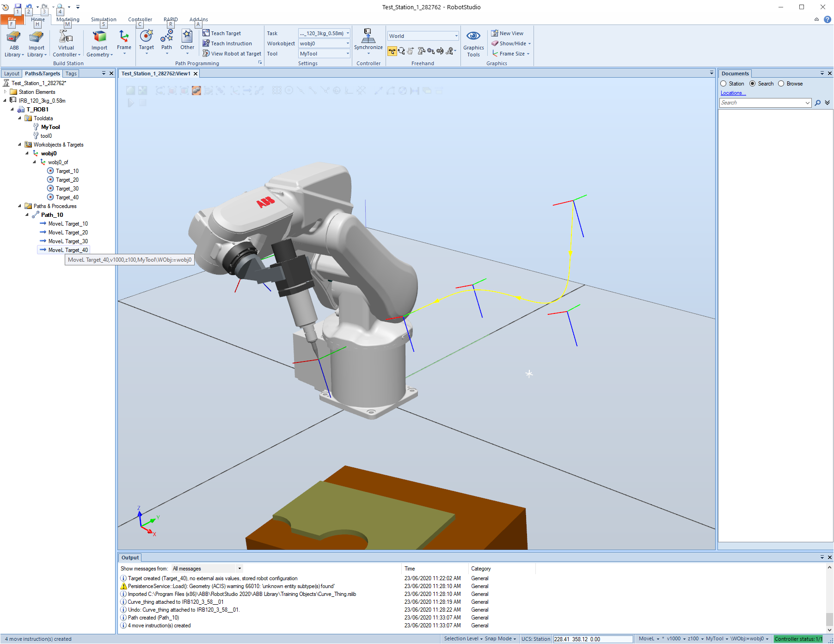The image size is (834, 644).
Task: Collapse the Paths & Procedures node
Action: click(x=19, y=206)
